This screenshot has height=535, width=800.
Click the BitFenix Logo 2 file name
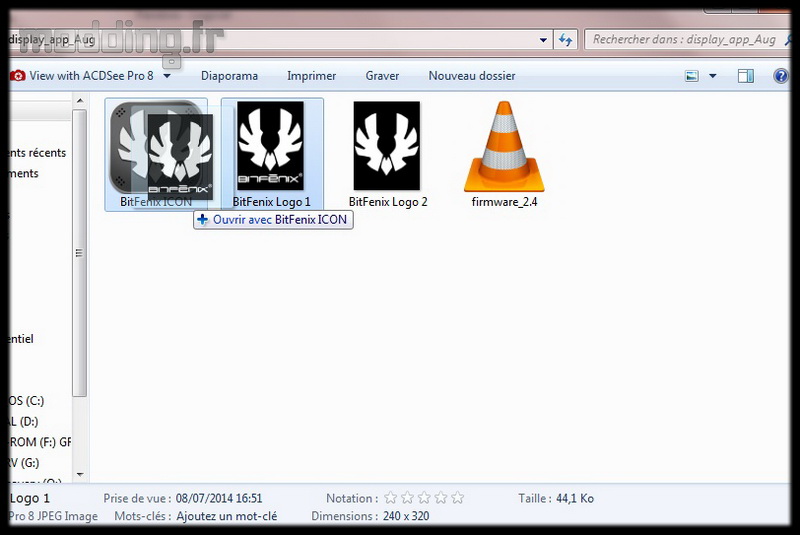[x=388, y=202]
